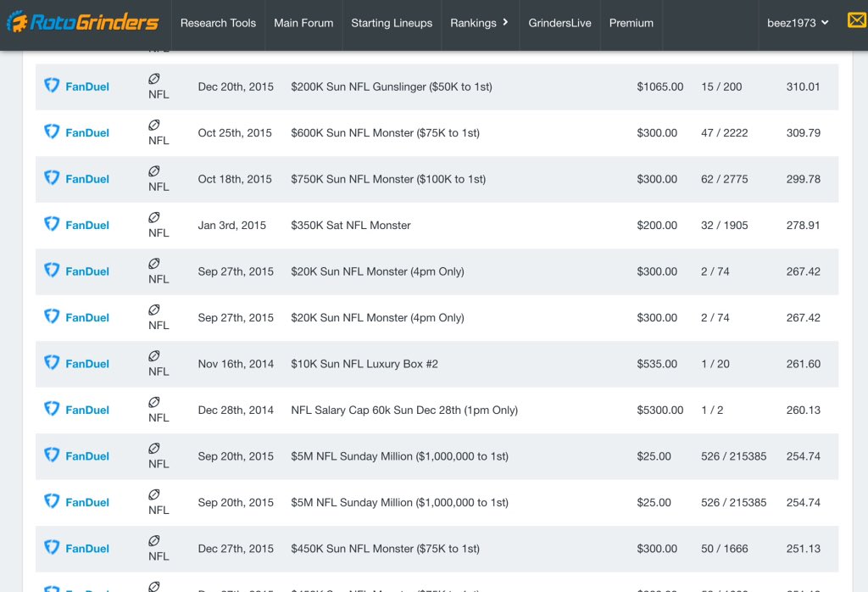868x592 pixels.
Task: Click football icon in Dec 20th, 2015 row
Action: point(154,79)
